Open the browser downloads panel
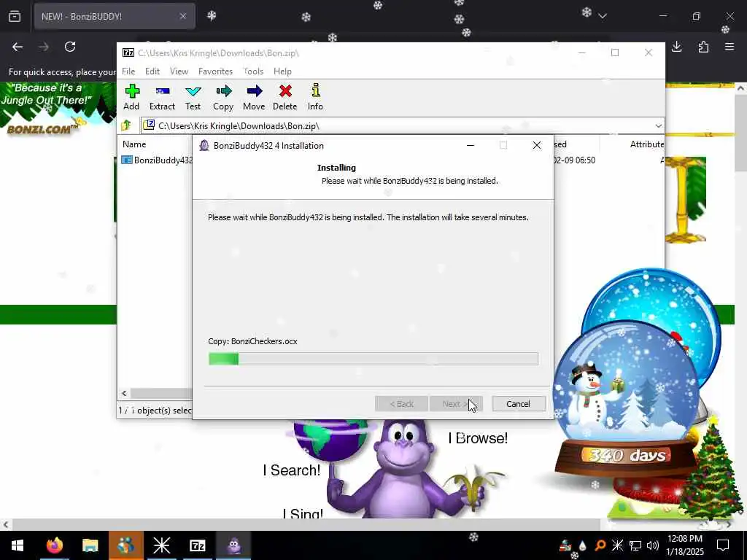 tap(676, 47)
